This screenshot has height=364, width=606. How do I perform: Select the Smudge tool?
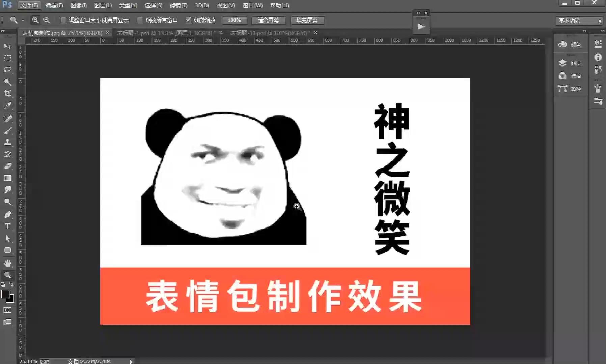[x=7, y=190]
